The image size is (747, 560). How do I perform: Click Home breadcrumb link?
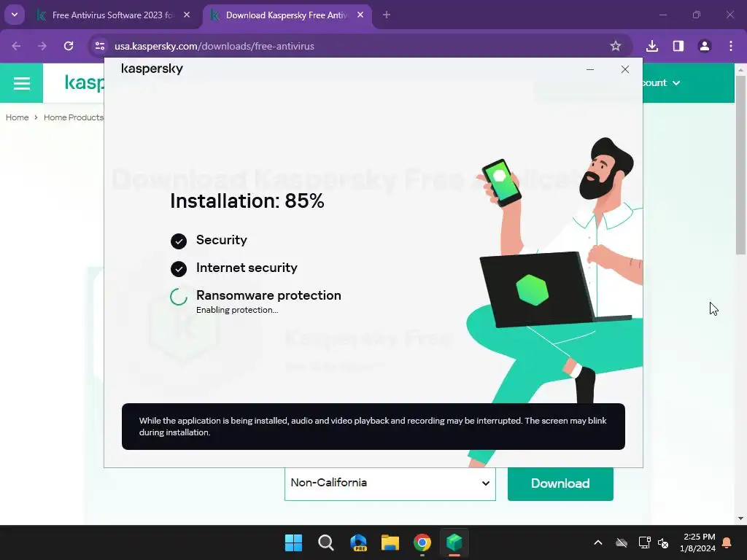click(x=18, y=117)
